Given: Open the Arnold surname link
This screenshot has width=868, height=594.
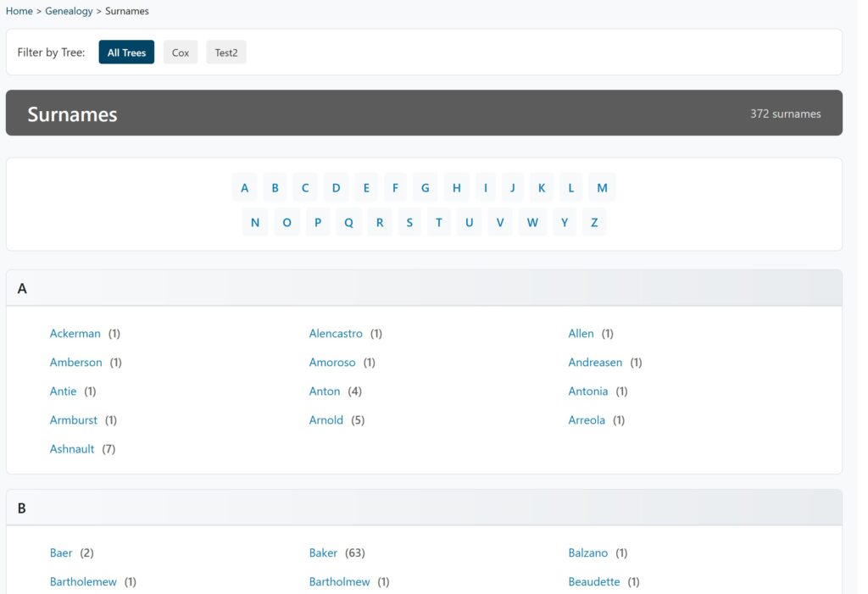Looking at the screenshot, I should click(x=326, y=420).
